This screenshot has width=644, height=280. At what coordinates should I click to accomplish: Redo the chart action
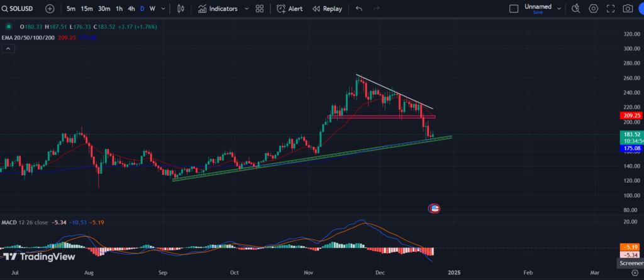376,9
